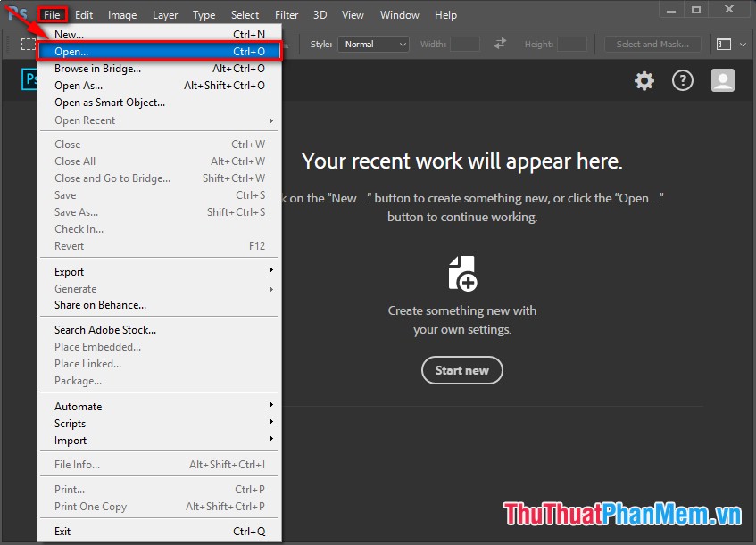Open the Filter menu
Image resolution: width=756 pixels, height=545 pixels.
287,15
